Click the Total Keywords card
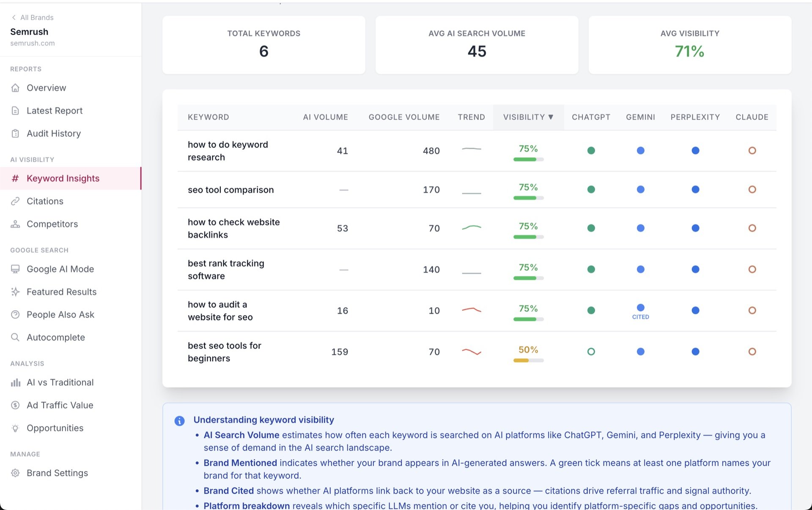Screen dimensions: 812x510 263,45
